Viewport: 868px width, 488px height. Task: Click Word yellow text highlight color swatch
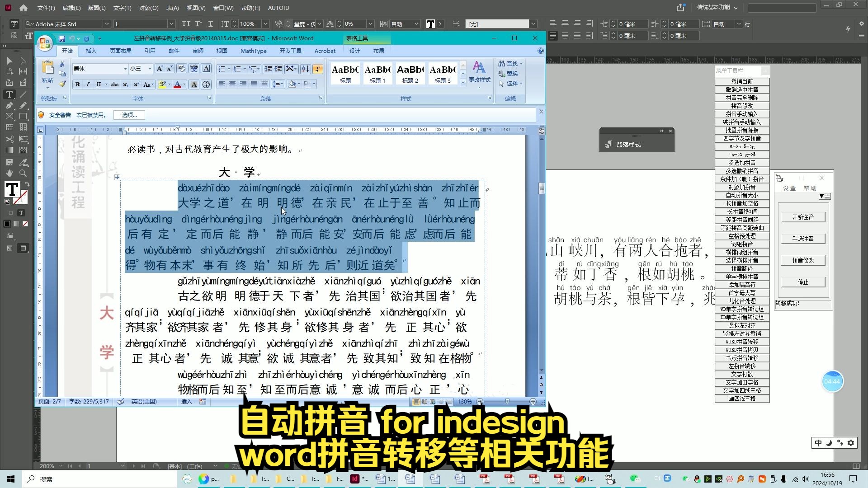161,84
